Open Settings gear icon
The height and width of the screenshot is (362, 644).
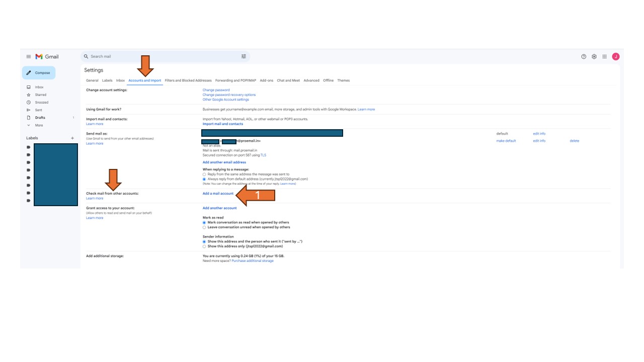[594, 57]
